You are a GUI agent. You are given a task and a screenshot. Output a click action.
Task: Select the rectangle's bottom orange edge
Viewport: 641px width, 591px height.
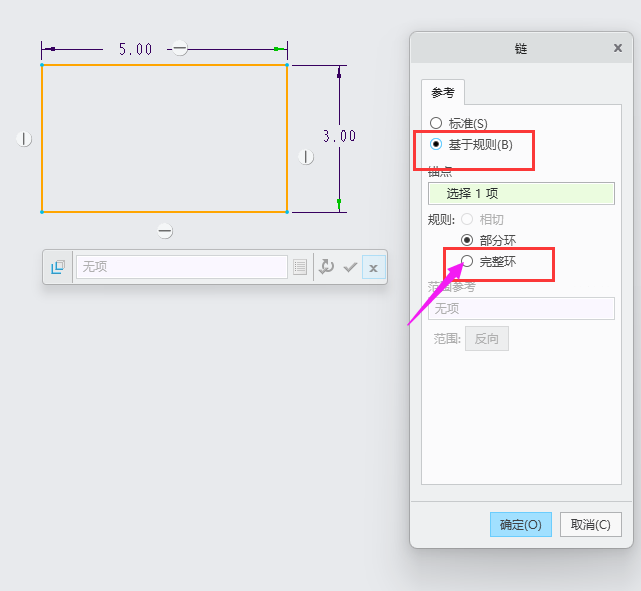coord(164,212)
